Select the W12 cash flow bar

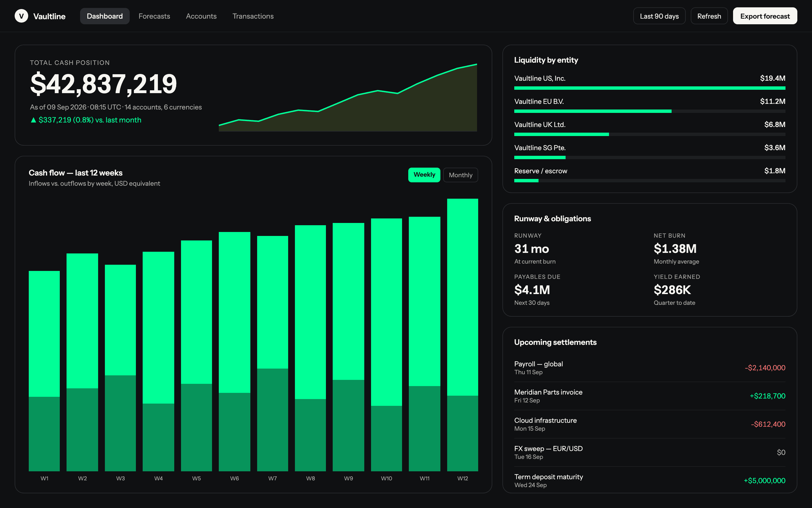[x=462, y=335]
